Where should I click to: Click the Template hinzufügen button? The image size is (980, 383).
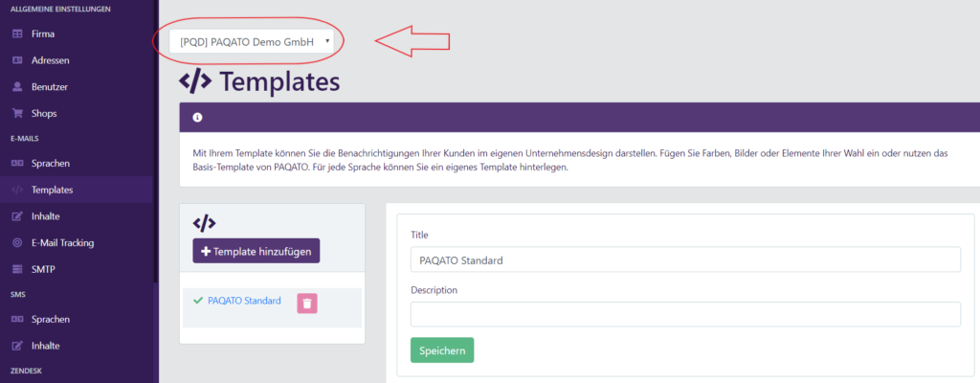pos(256,251)
